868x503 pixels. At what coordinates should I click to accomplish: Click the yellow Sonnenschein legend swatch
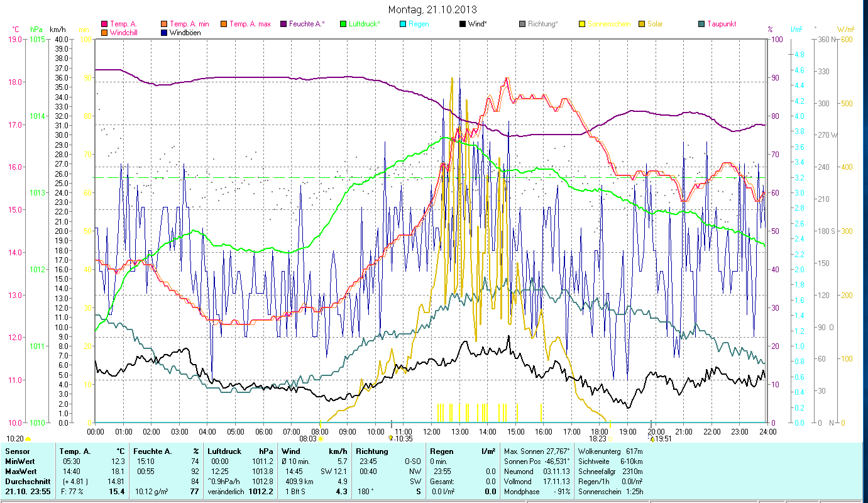[x=581, y=24]
